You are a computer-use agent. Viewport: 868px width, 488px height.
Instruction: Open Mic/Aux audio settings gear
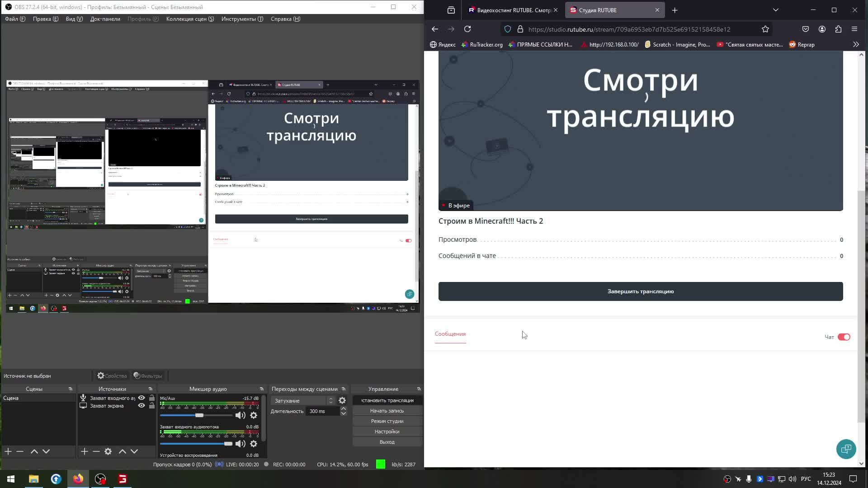254,415
